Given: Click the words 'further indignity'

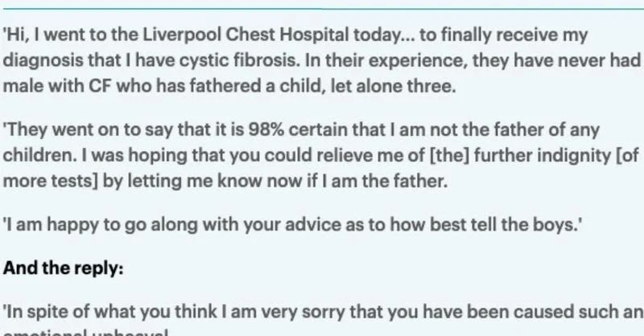Looking at the screenshot, I should point(485,154).
